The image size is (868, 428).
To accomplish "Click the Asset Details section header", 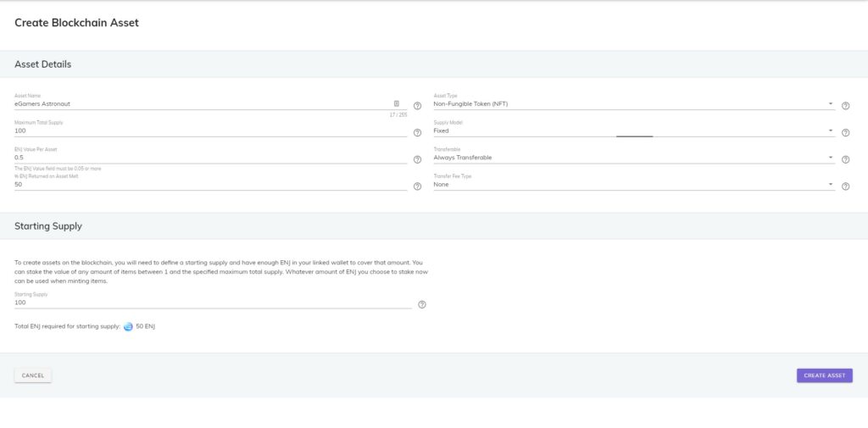I will [42, 64].
